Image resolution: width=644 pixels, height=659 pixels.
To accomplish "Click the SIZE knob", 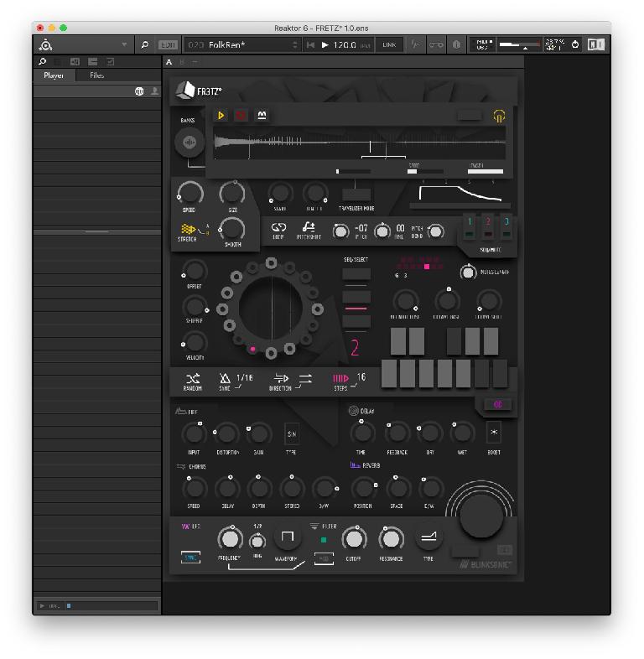I will point(232,193).
